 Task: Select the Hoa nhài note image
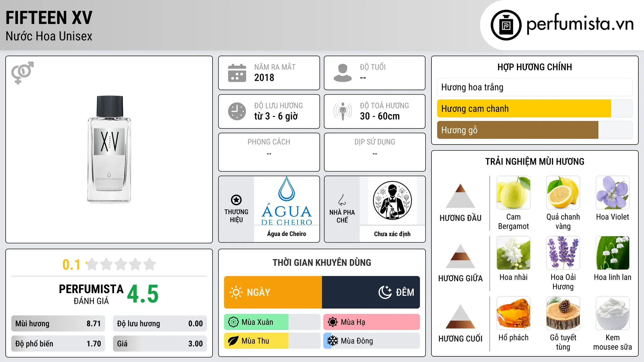tap(514, 253)
